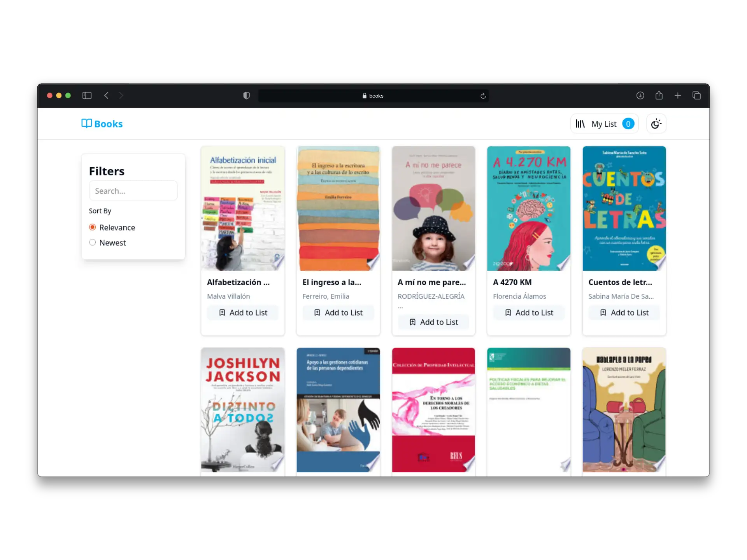Image resolution: width=747 pixels, height=560 pixels.
Task: Click the Books logo icon
Action: tap(86, 124)
